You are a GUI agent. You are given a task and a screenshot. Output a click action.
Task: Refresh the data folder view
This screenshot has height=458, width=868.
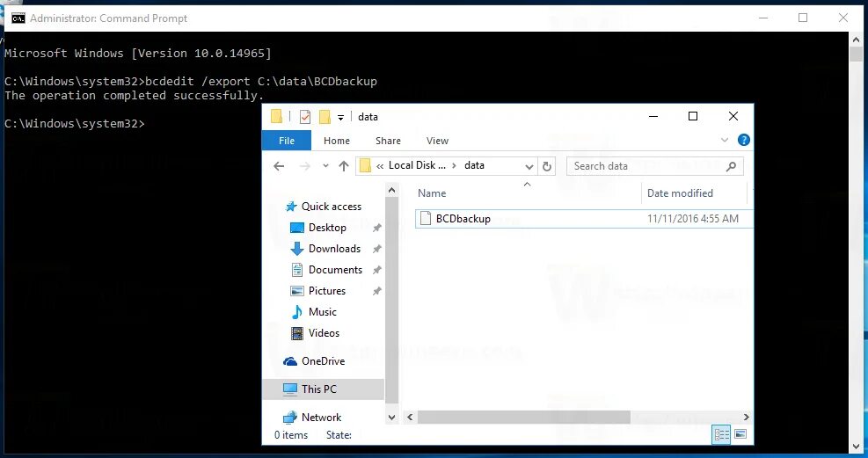547,166
